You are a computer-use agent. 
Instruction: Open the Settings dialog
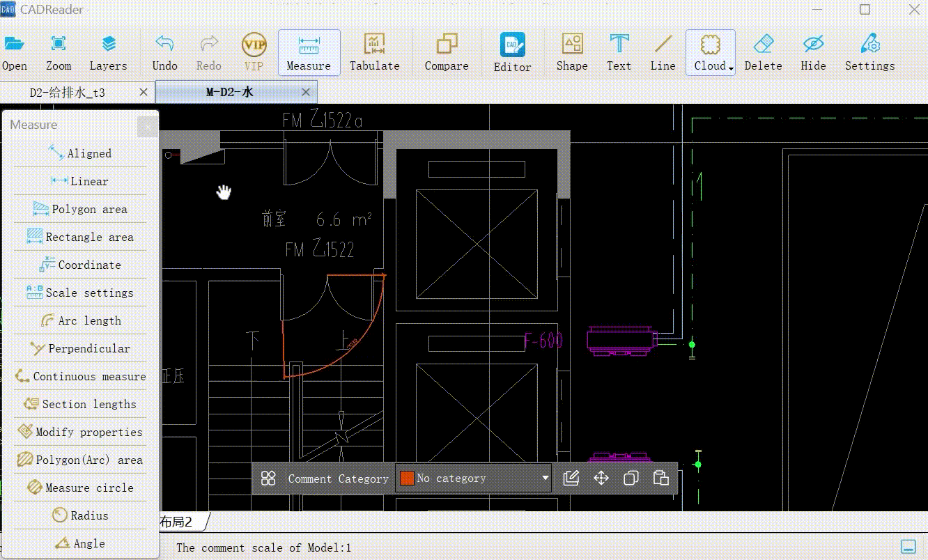(x=869, y=54)
